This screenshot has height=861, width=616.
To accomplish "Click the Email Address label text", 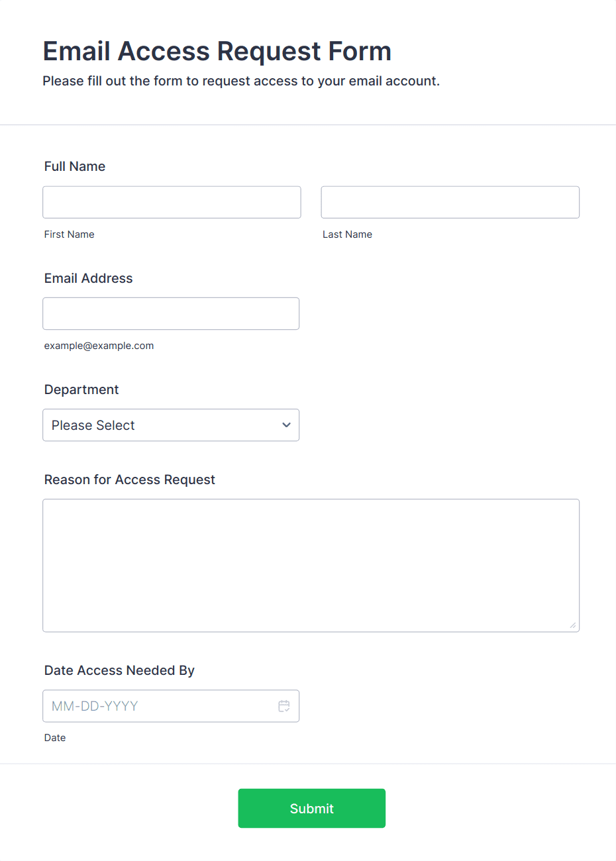I will point(89,278).
